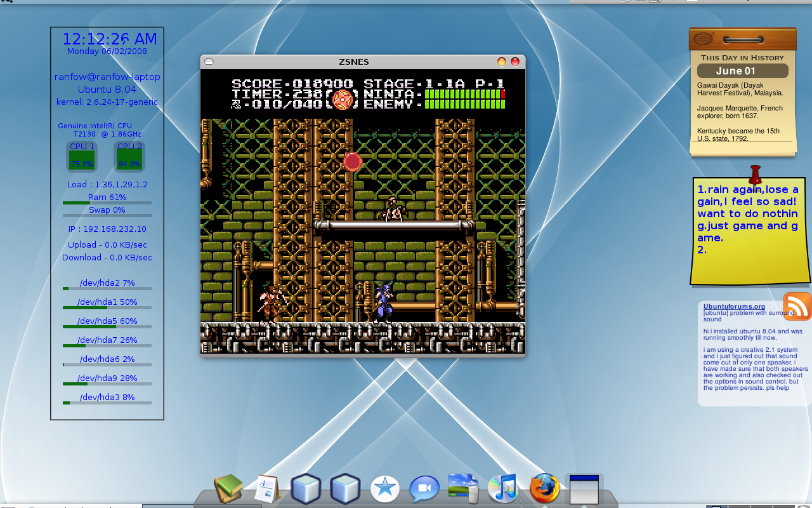Launch the video chat bubble dock icon
This screenshot has height=508, width=812.
pyautogui.click(x=424, y=489)
